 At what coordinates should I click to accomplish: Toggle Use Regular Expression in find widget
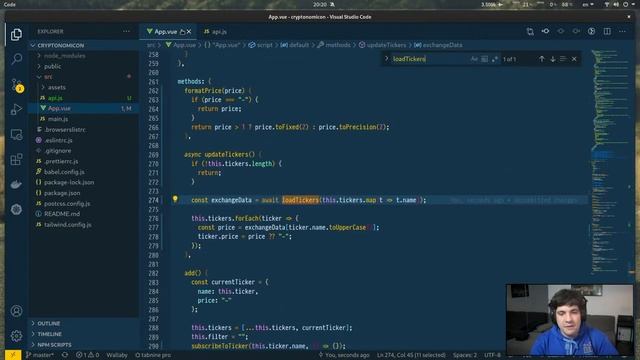pos(495,59)
